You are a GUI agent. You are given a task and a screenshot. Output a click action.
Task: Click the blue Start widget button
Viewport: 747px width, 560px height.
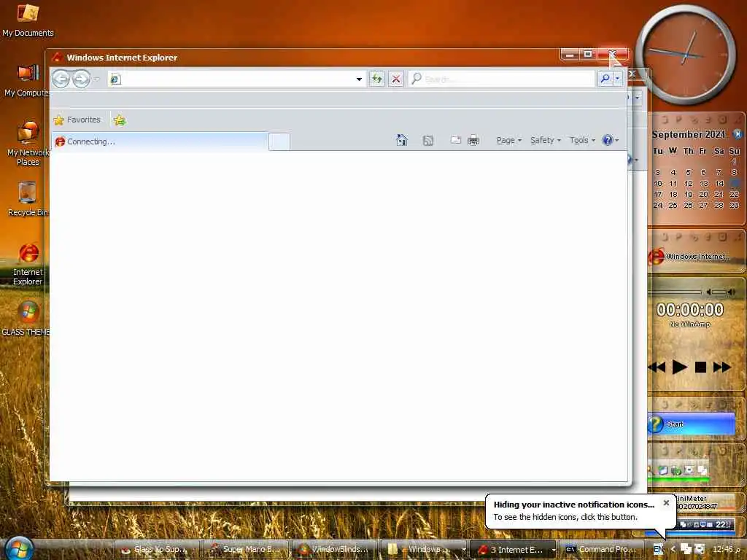click(x=692, y=424)
